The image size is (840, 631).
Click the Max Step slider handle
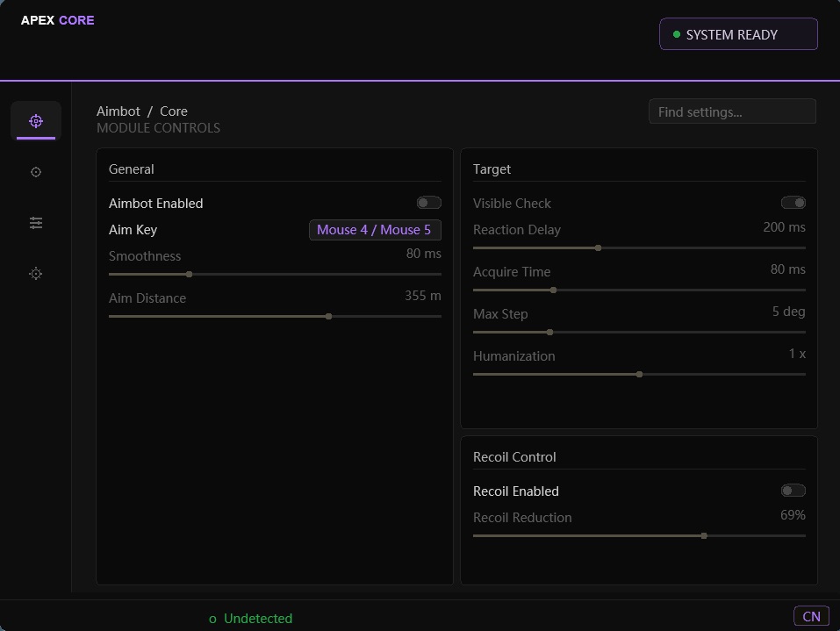549,332
